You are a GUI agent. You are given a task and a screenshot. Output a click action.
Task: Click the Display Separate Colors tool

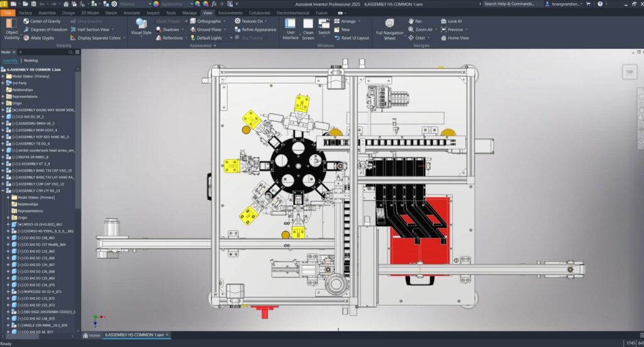click(x=97, y=38)
